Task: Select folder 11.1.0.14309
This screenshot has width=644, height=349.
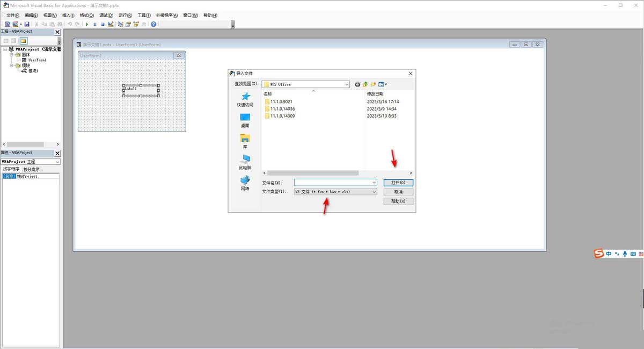Action: point(280,115)
